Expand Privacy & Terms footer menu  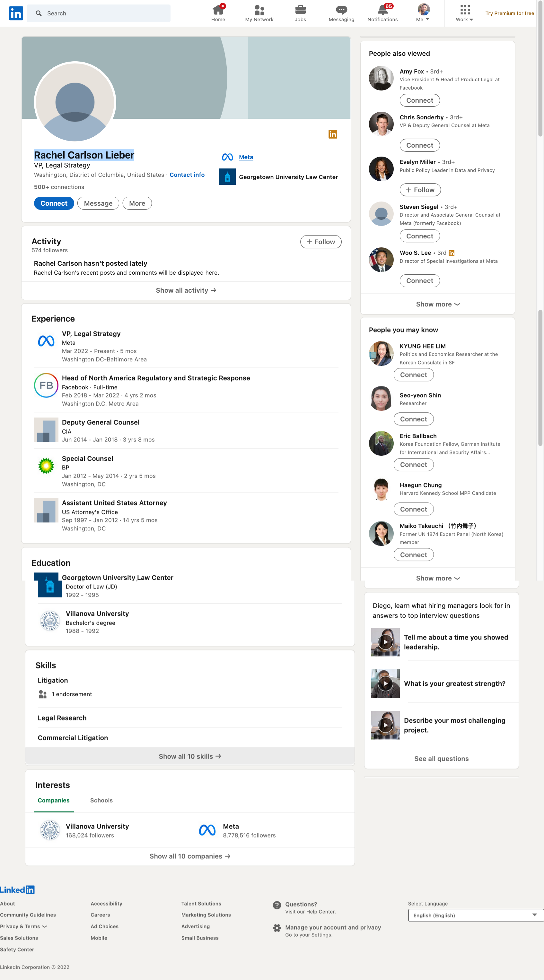pos(23,927)
